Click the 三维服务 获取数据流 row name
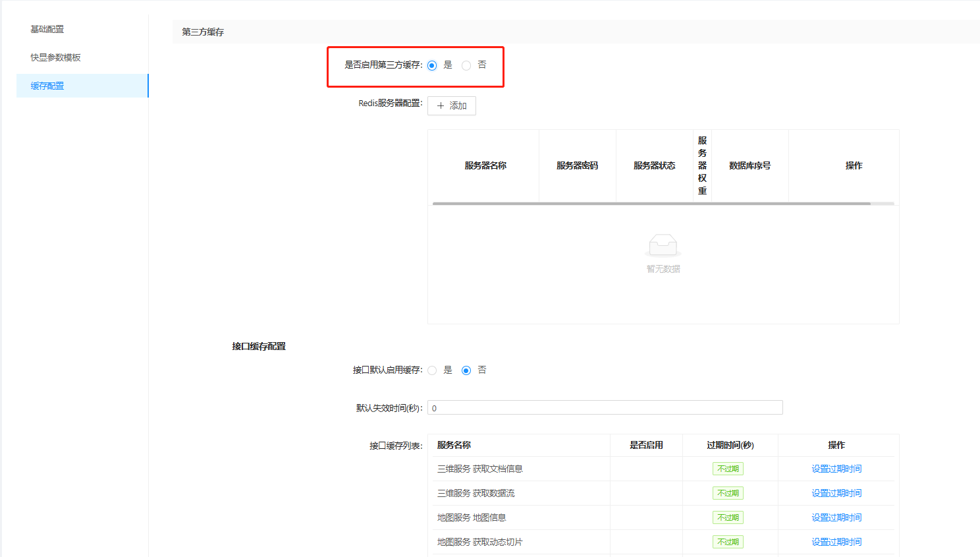980x557 pixels. tap(476, 493)
